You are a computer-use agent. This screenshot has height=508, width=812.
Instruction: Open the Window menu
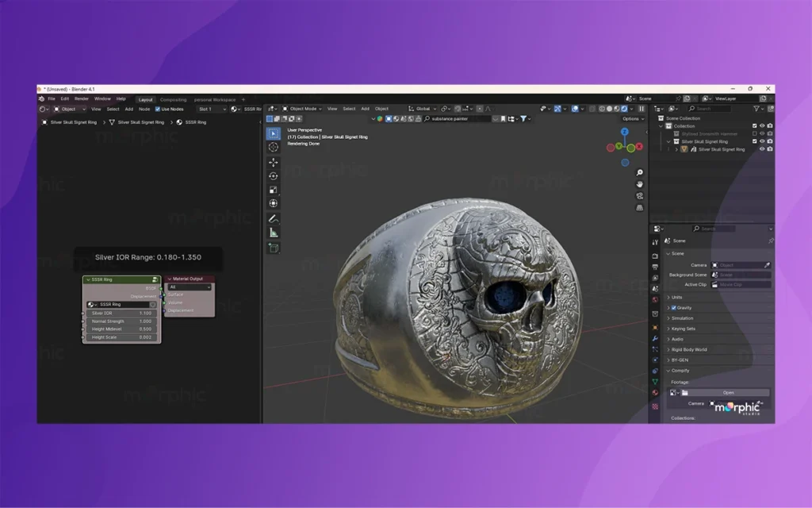[102, 98]
